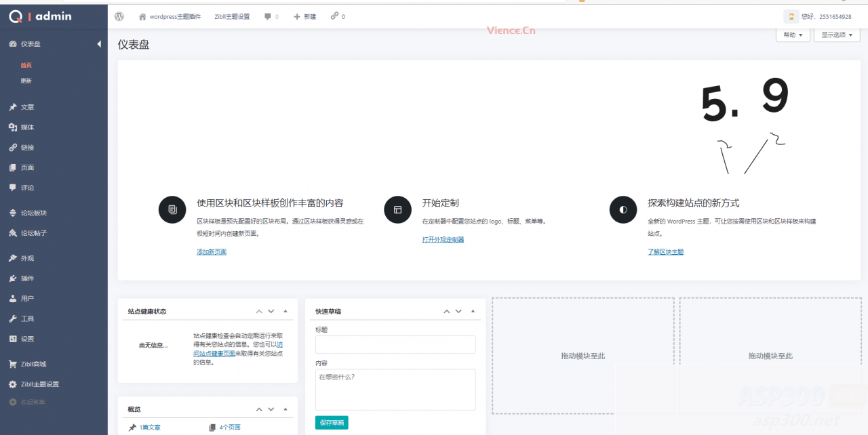This screenshot has width=868, height=435.
Task: Click the 保存草稿 button in 快速草稿
Action: coord(332,422)
